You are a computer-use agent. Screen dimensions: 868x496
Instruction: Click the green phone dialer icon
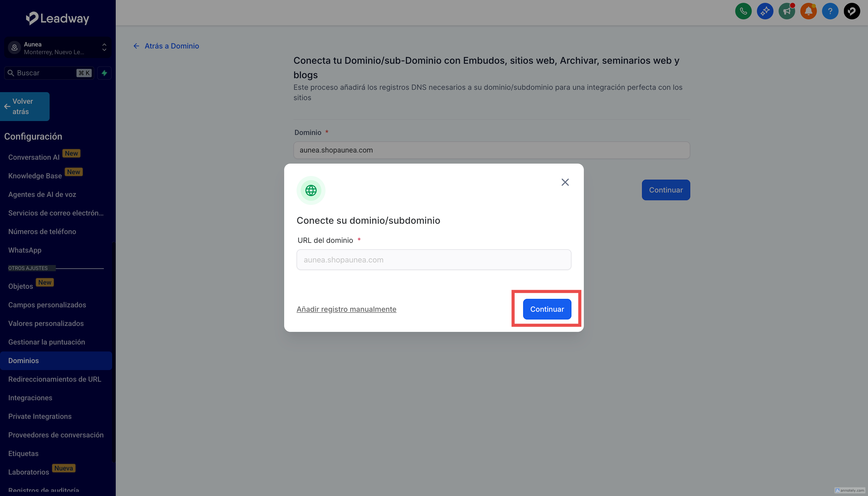743,11
